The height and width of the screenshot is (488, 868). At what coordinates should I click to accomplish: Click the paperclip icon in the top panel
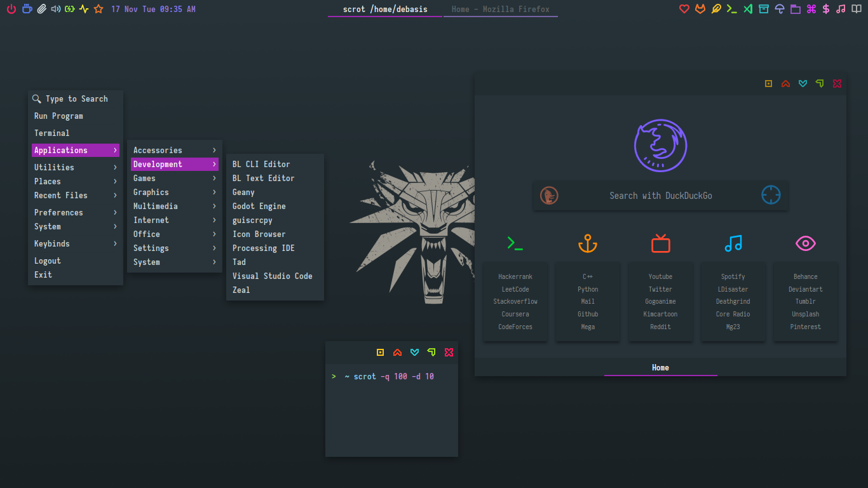(41, 9)
